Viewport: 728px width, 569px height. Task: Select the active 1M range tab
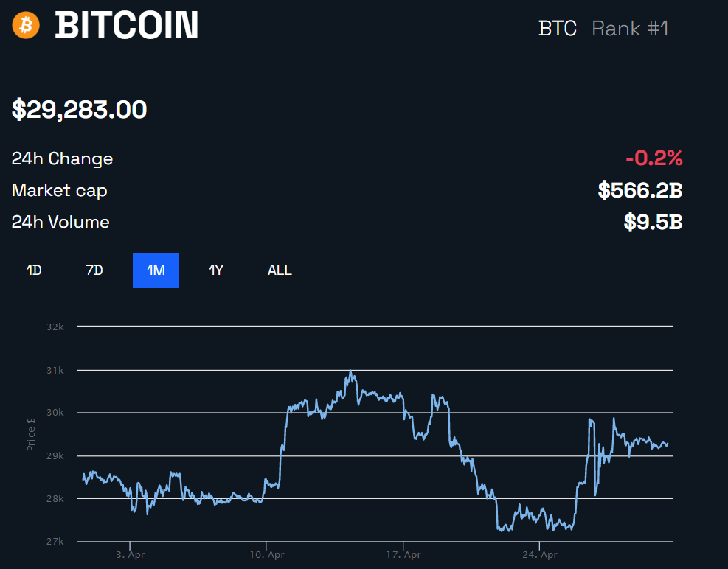coord(156,270)
